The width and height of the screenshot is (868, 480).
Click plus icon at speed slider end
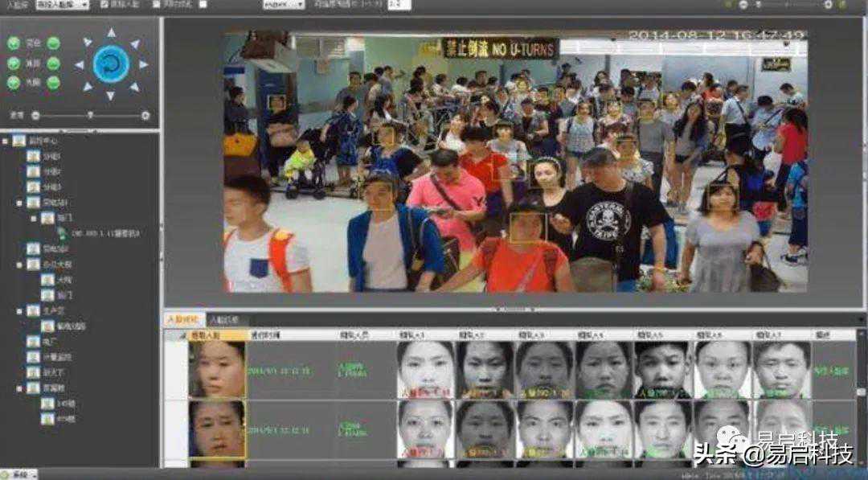click(x=145, y=116)
